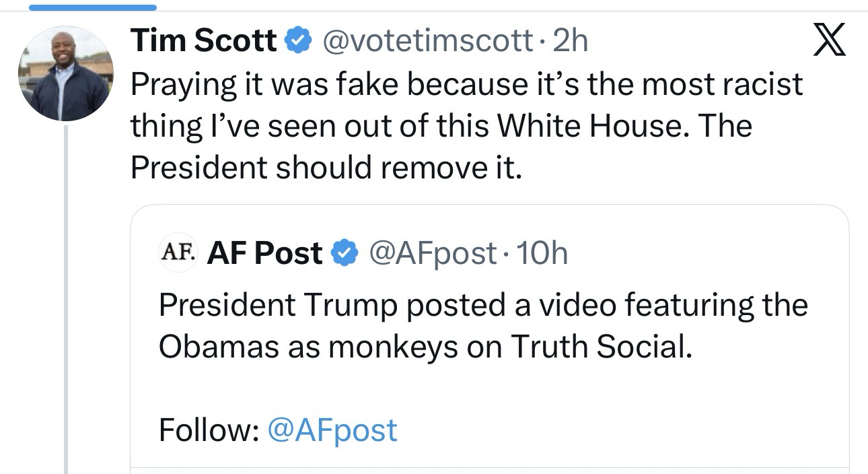The image size is (868, 474).
Task: Open the @votetimscott handle
Action: [428, 42]
